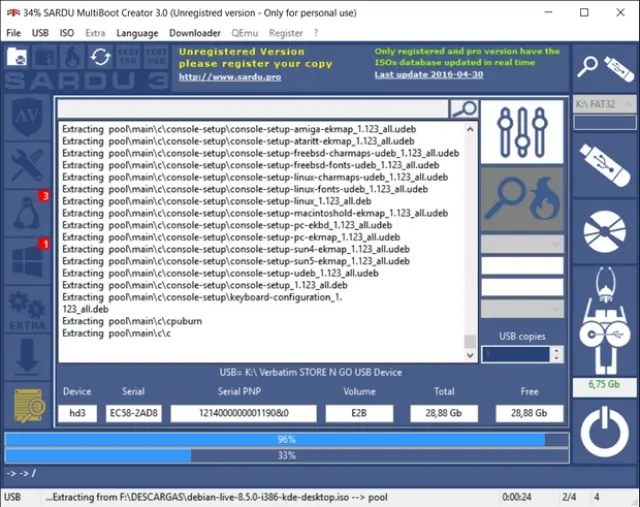Select the Windows logo category
Screen dimensions: 640x507
[25, 260]
